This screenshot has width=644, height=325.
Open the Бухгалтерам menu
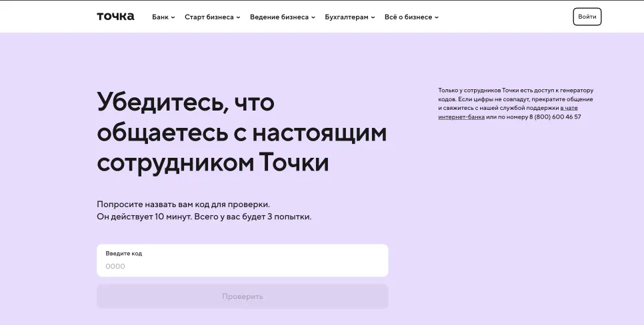click(346, 17)
